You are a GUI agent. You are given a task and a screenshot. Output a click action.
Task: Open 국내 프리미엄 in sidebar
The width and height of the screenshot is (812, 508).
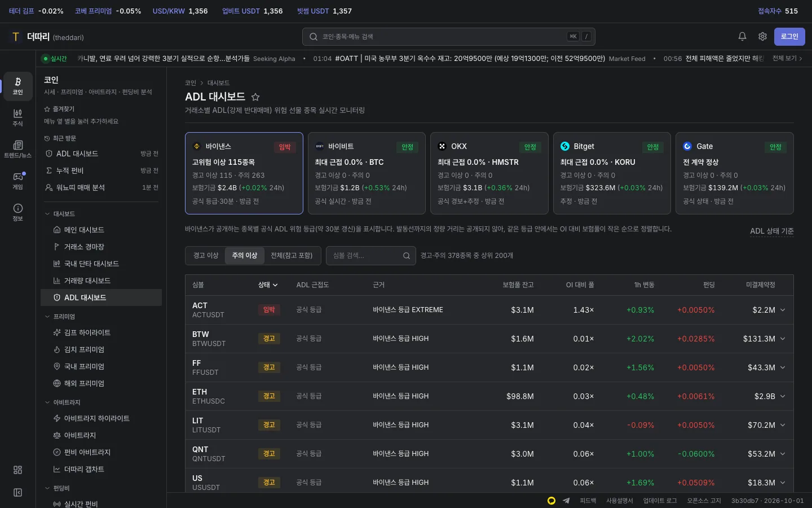[x=101, y=366]
